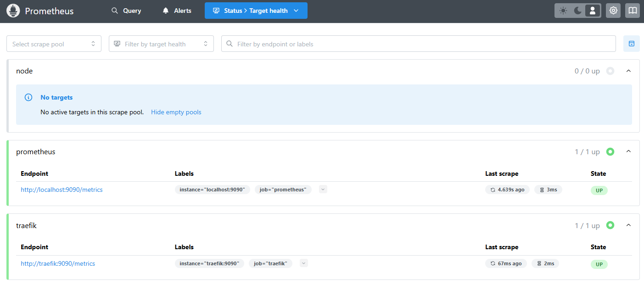Click the node pool name heading
The height and width of the screenshot is (285, 644).
click(24, 71)
